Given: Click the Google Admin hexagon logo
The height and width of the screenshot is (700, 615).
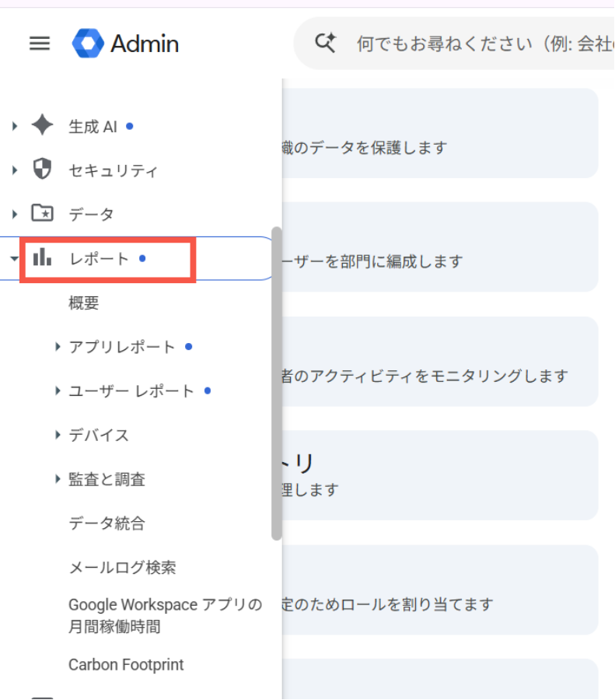Looking at the screenshot, I should tap(88, 44).
